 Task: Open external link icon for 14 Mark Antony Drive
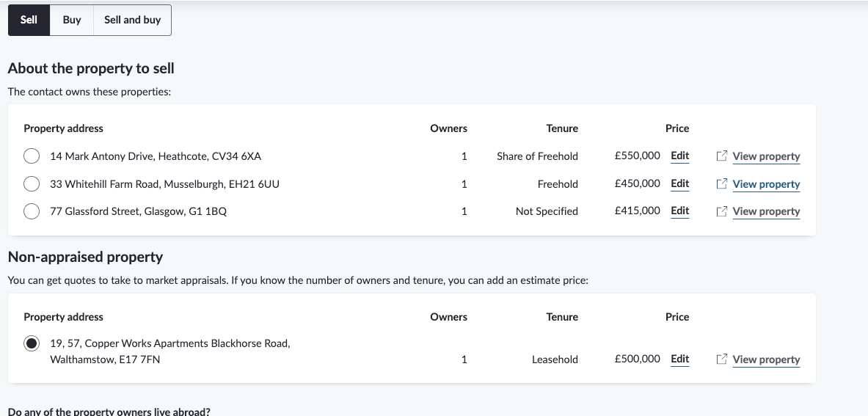click(721, 156)
